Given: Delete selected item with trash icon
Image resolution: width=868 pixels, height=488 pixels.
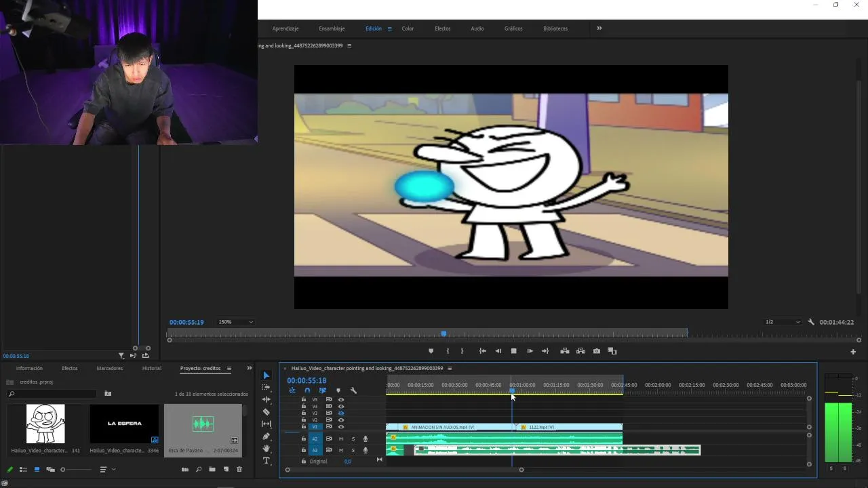Looking at the screenshot, I should click(x=239, y=469).
